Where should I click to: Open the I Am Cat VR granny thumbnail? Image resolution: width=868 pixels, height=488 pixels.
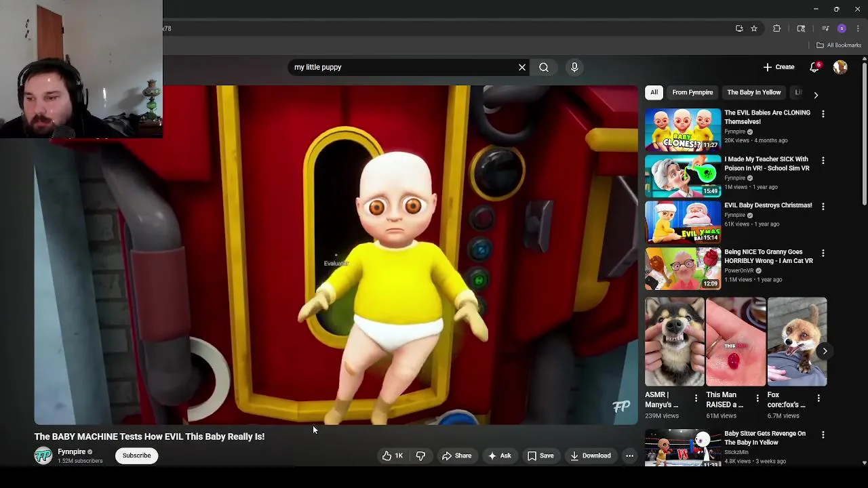click(683, 268)
